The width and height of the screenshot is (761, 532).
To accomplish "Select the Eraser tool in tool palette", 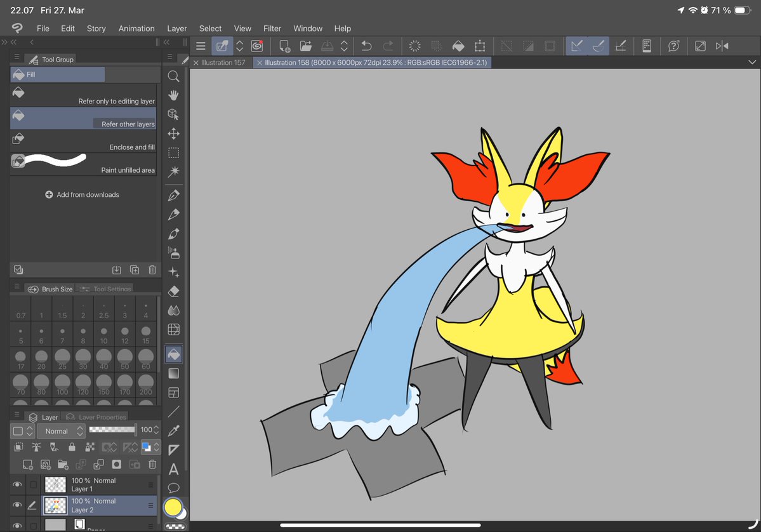I will (173, 291).
